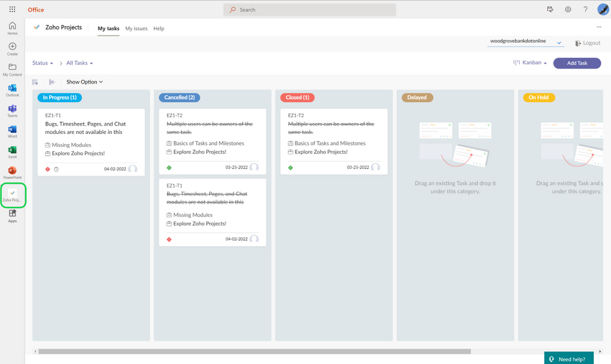The image size is (611, 364).
Task: Open the settings gear in top bar
Action: pyautogui.click(x=568, y=9)
